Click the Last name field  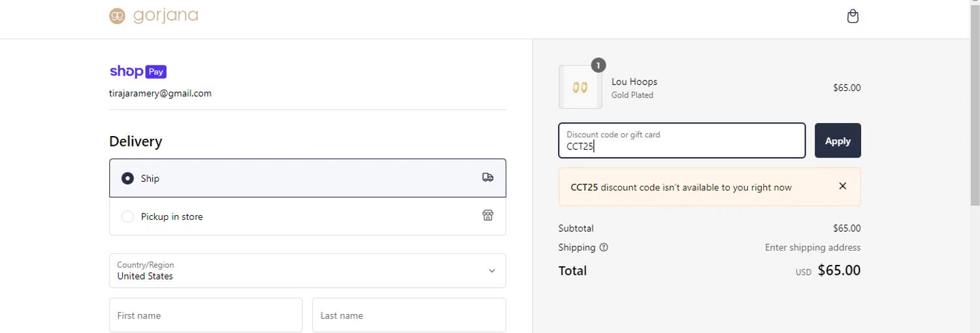(x=409, y=315)
